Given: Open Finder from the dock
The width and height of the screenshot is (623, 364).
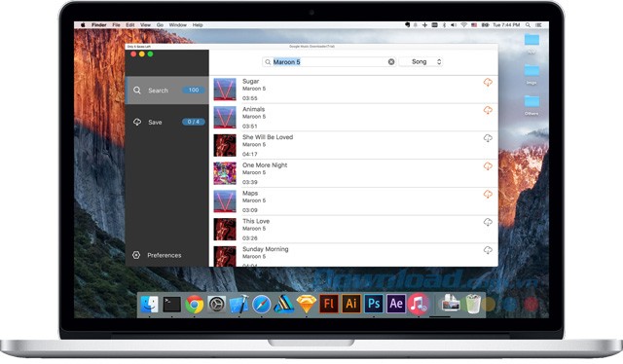Looking at the screenshot, I should (149, 305).
